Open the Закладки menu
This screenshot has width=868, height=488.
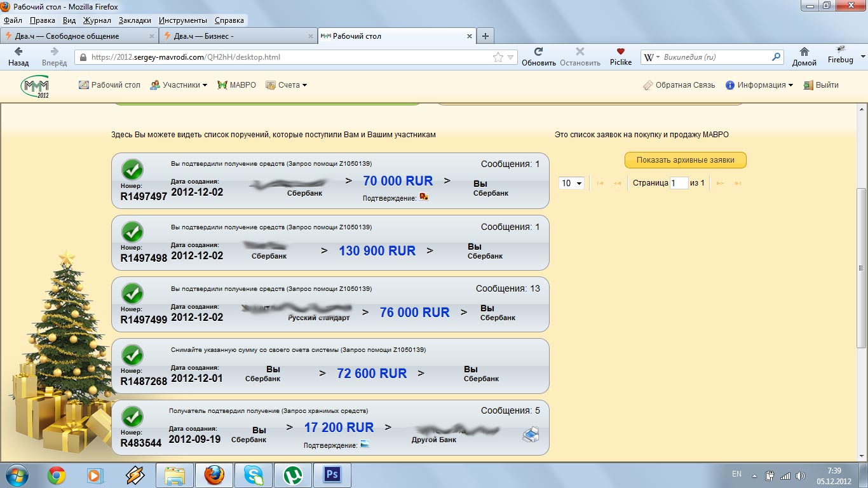(x=135, y=20)
